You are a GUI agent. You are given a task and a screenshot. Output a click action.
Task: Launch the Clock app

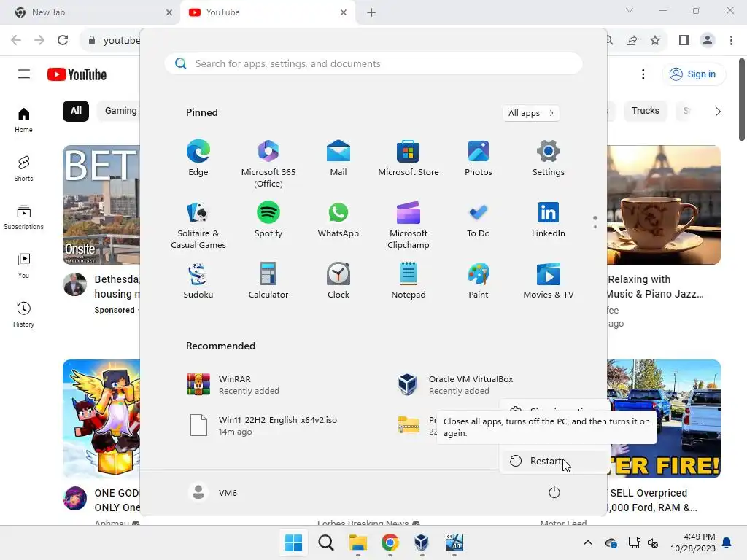click(338, 281)
